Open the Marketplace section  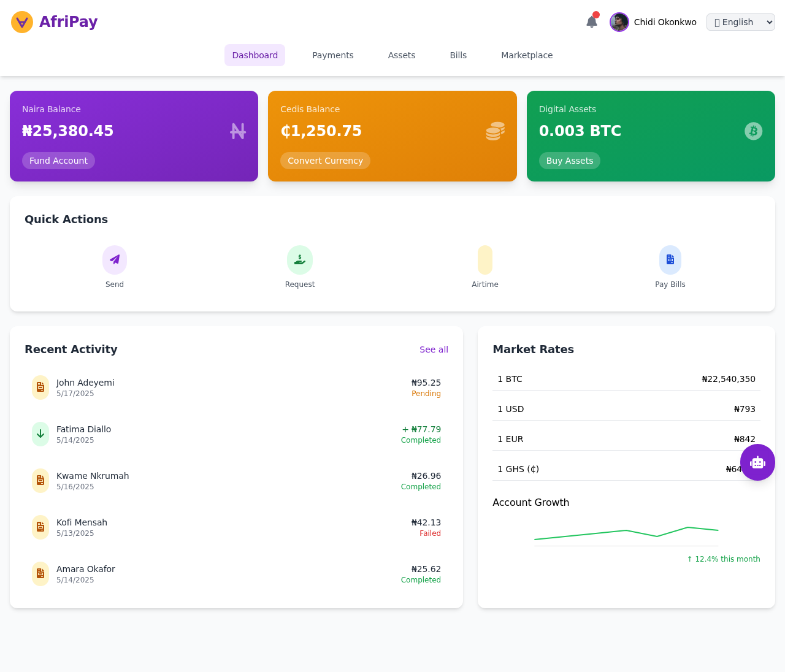coord(526,55)
